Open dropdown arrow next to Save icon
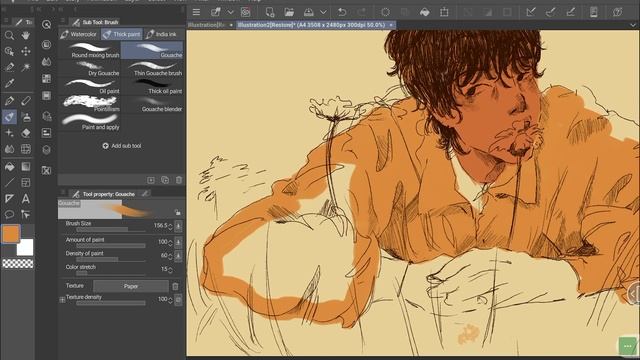 pos(323,12)
